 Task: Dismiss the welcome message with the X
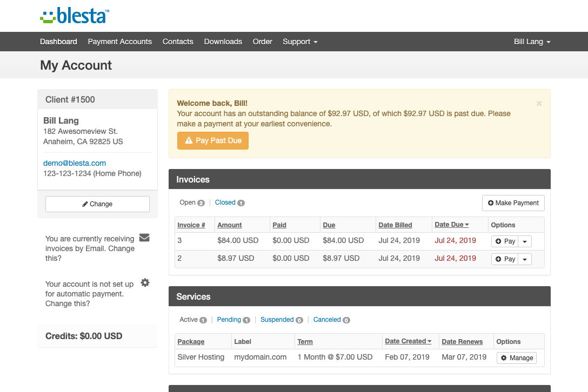(539, 104)
